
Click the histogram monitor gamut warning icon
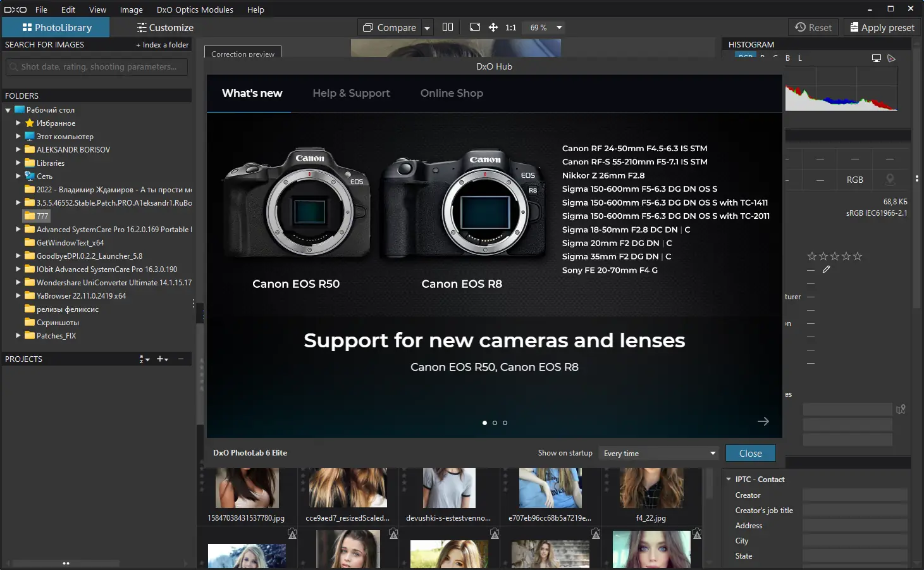[876, 58]
